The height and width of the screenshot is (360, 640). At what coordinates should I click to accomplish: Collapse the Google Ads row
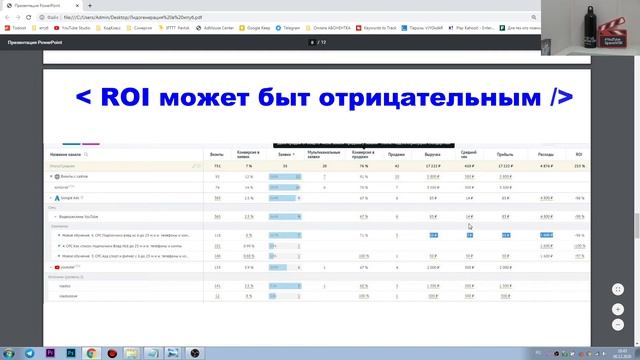coord(51,198)
